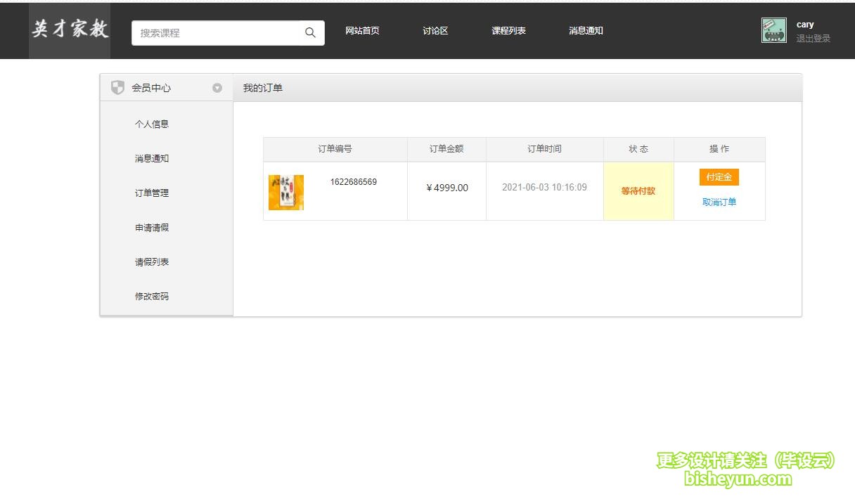Click 退出登录 to log out
The width and height of the screenshot is (855, 504).
pos(813,39)
